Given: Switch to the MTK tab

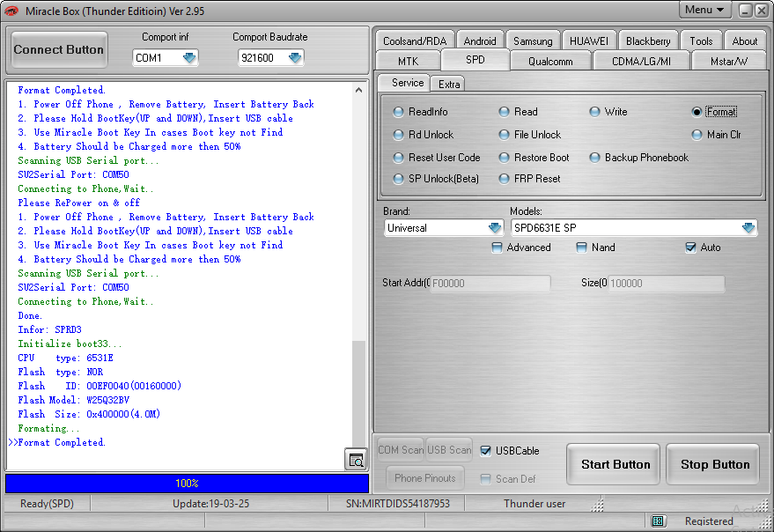Looking at the screenshot, I should 408,62.
